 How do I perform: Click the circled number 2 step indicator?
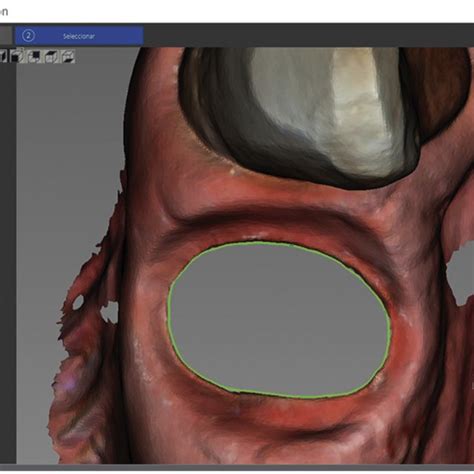coord(28,36)
